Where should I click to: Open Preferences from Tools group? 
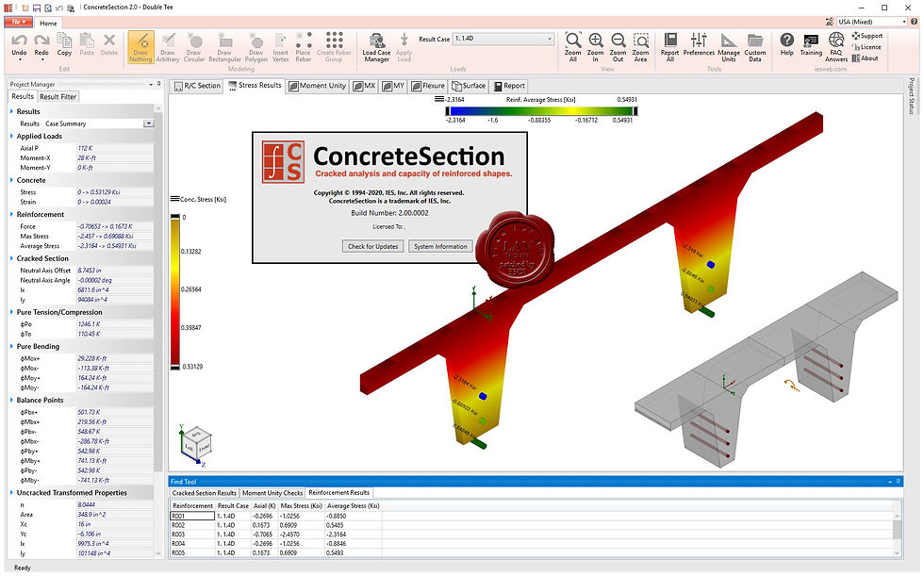[x=699, y=44]
